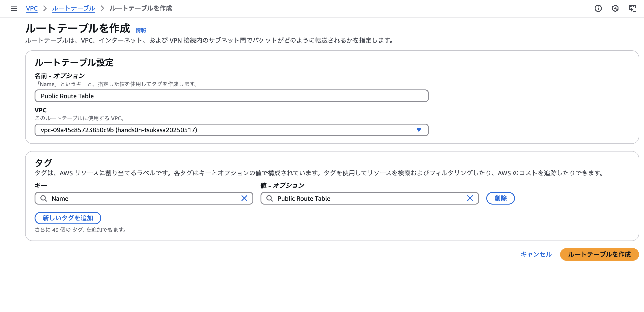Open the VPC selection combo box
The height and width of the screenshot is (312, 644).
pyautogui.click(x=225, y=130)
